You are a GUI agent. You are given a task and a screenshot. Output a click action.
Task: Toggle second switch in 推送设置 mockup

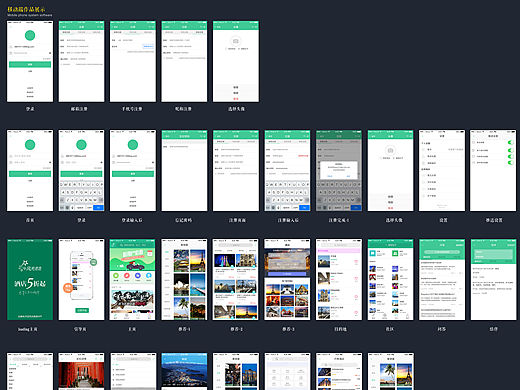pos(510,150)
